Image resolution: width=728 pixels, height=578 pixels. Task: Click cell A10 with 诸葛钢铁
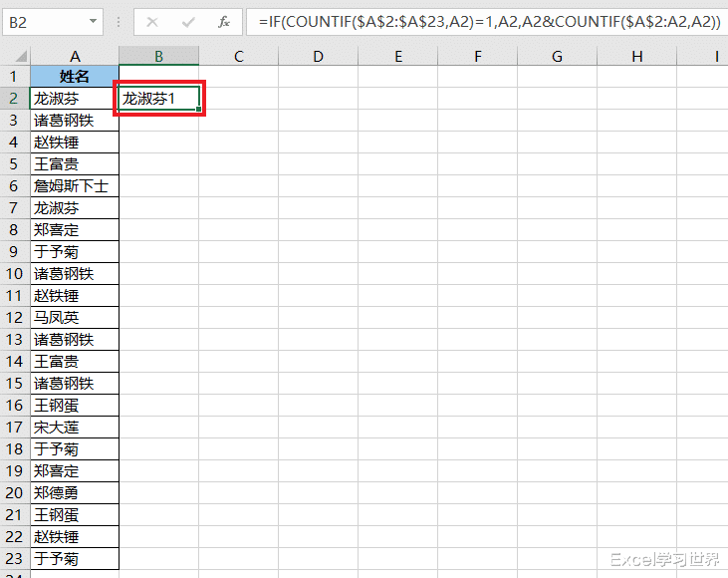[x=75, y=274]
